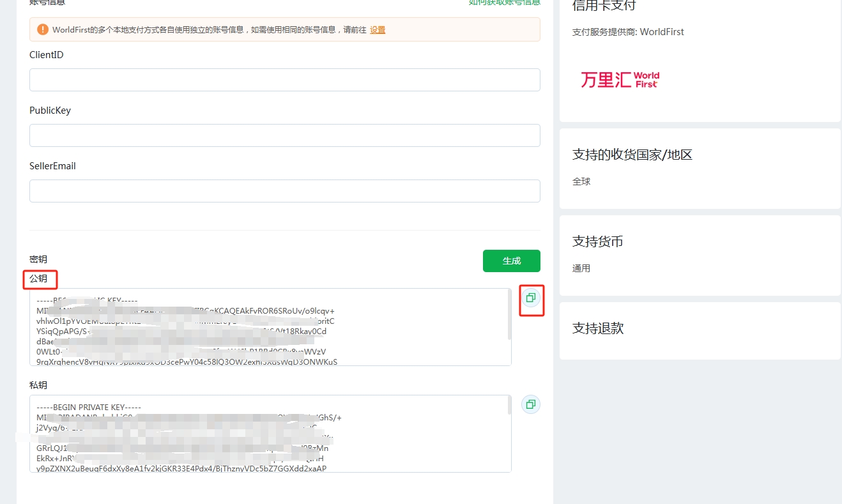Image resolution: width=842 pixels, height=504 pixels.
Task: Click the 支持的收货国家/地区 heading
Action: 632,155
